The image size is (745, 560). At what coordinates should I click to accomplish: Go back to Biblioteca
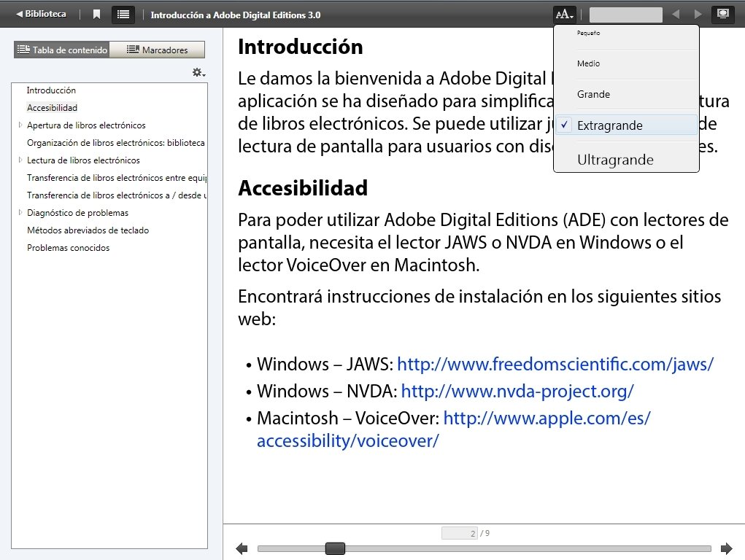click(41, 15)
